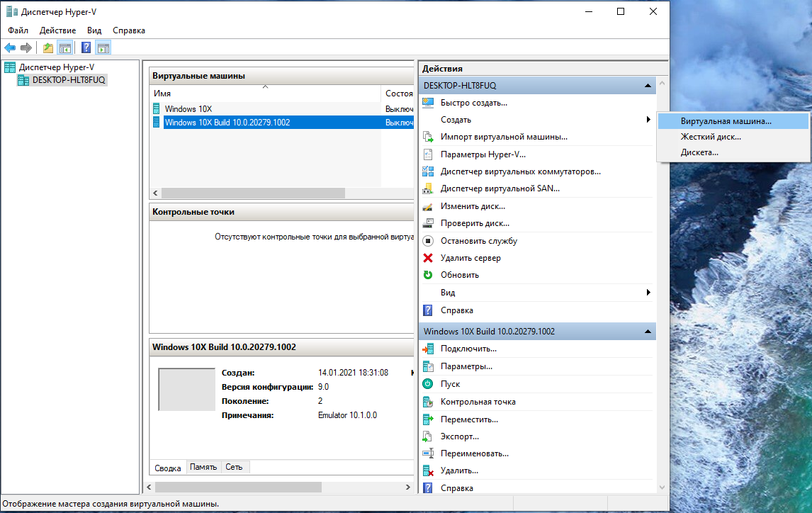812x513 pixels.
Task: Click the Forward arrow toolbar icon
Action: pos(26,48)
